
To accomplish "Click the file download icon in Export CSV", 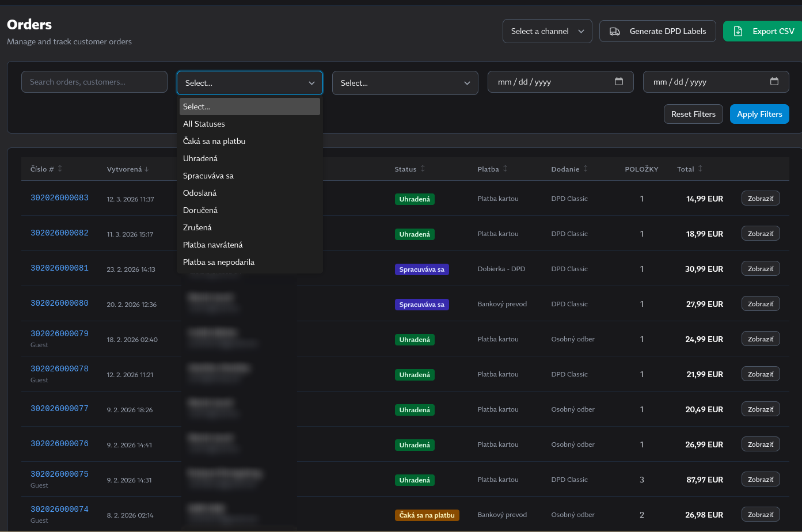I will 738,32.
